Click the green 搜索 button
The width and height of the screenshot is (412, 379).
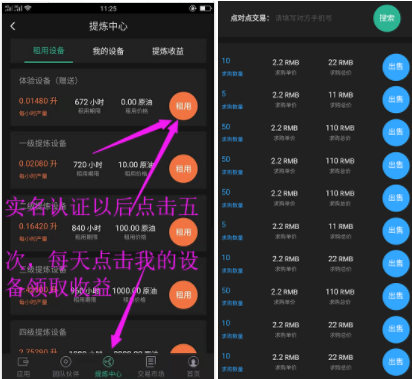(x=387, y=18)
